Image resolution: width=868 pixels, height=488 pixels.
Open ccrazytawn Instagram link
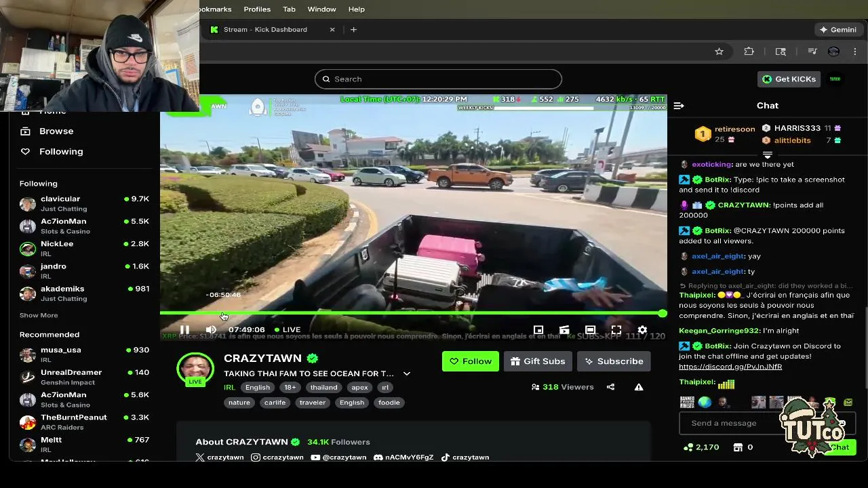pyautogui.click(x=277, y=457)
